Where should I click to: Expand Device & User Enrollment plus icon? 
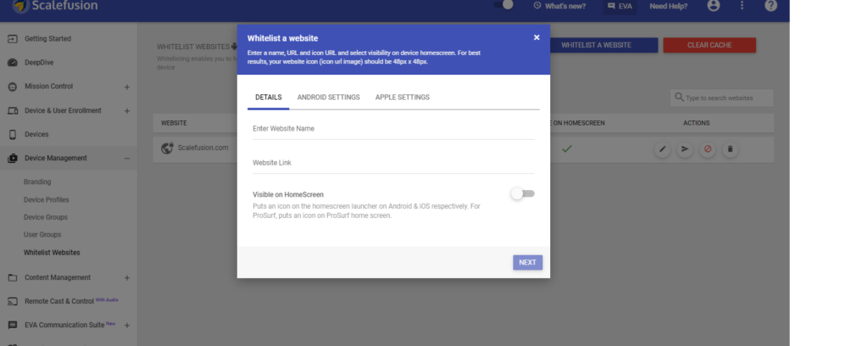(127, 111)
